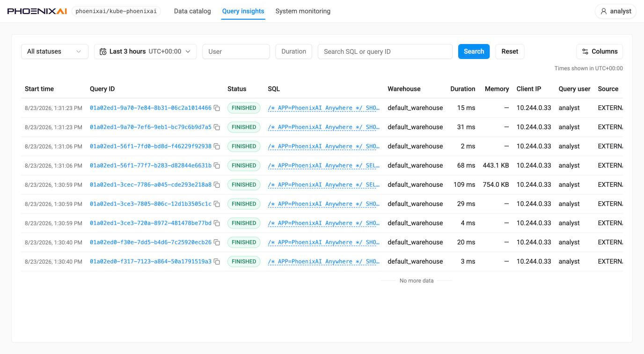
Task: Open query 01a02ed1-56f1-77f7-b283-d82844e6631b
Action: [x=150, y=166]
